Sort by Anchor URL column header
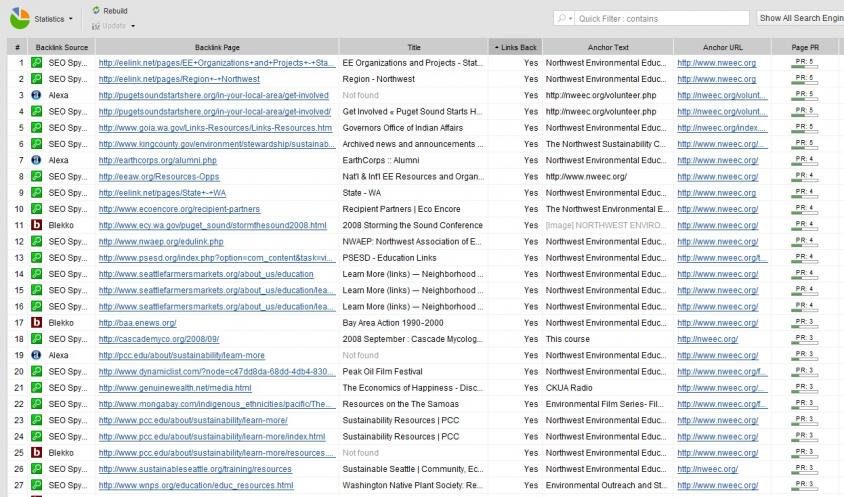The height and width of the screenshot is (497, 844). tap(722, 47)
